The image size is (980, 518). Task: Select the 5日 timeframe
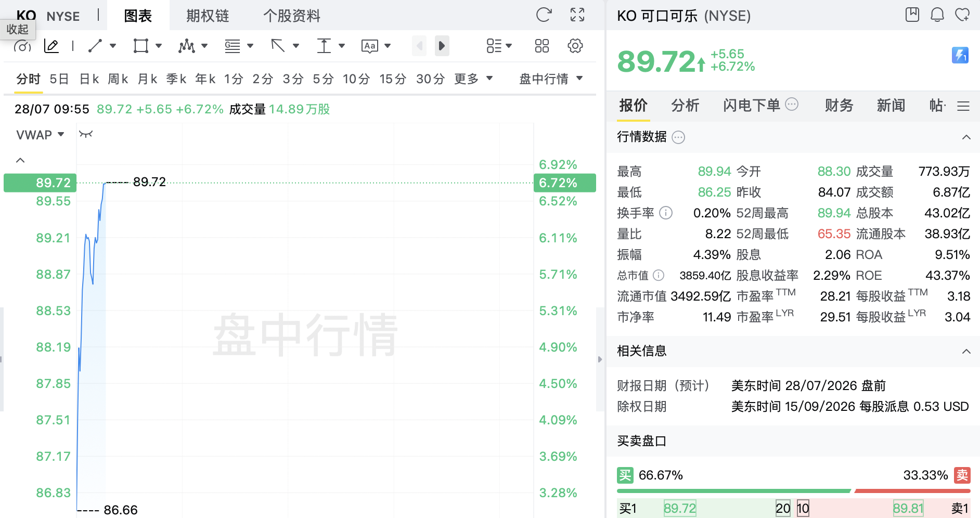59,79
